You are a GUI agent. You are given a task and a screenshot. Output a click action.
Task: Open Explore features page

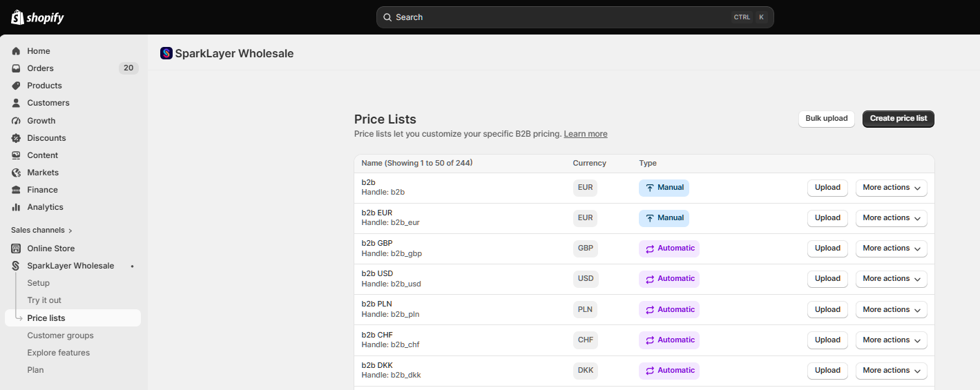pyautogui.click(x=59, y=353)
